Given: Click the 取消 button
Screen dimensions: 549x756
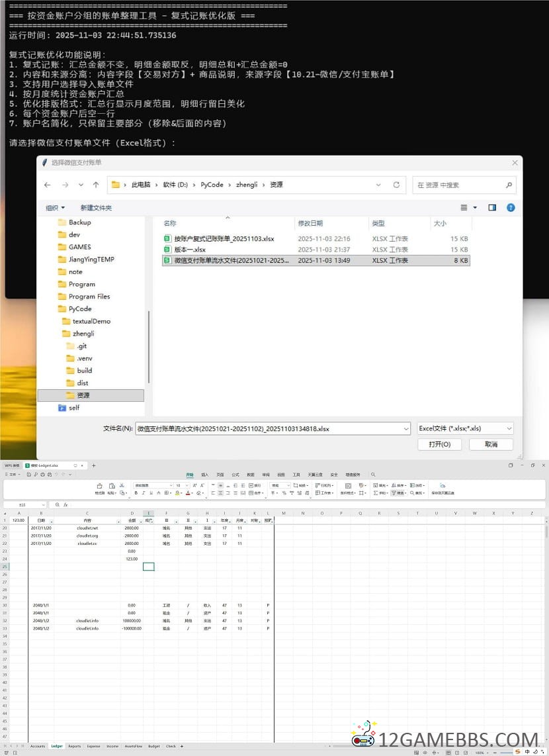Looking at the screenshot, I should pos(491,444).
